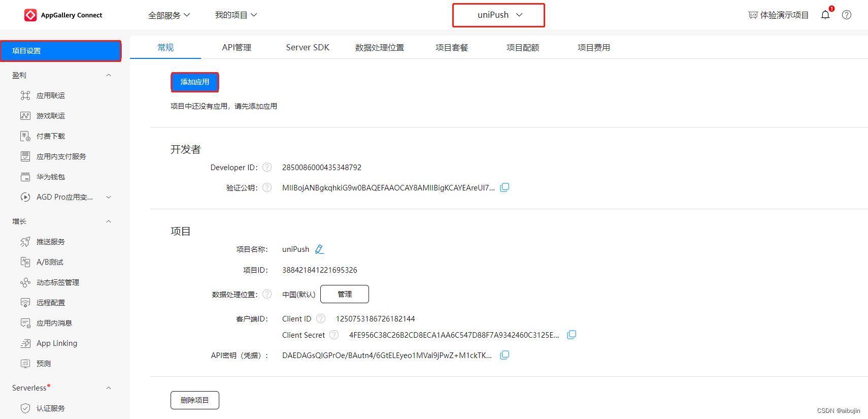Show help for 数据处理位置 field
This screenshot has width=868, height=419.
tap(267, 294)
